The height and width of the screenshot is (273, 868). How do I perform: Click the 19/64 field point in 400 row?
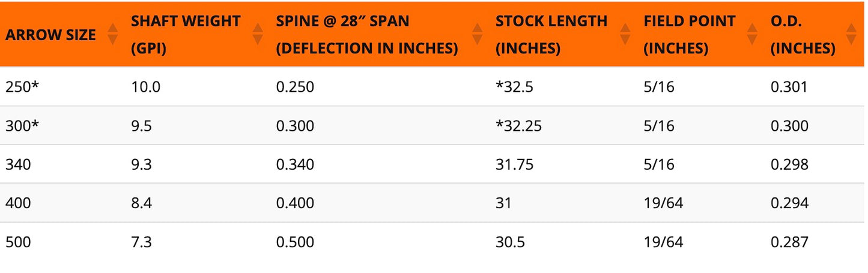663,203
